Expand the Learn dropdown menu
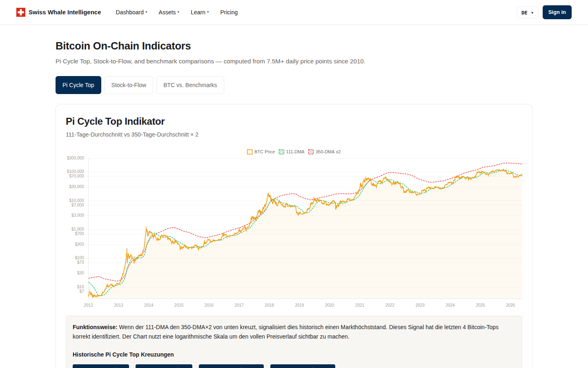 click(x=200, y=12)
